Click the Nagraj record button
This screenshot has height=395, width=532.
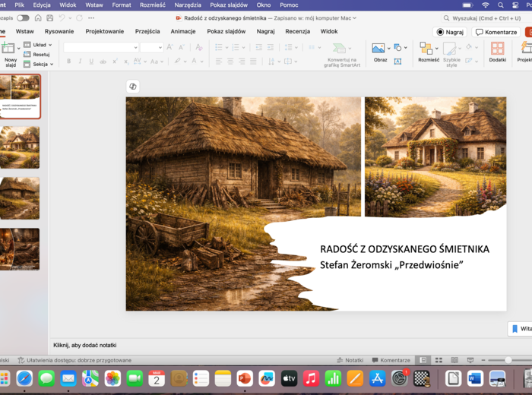[450, 32]
